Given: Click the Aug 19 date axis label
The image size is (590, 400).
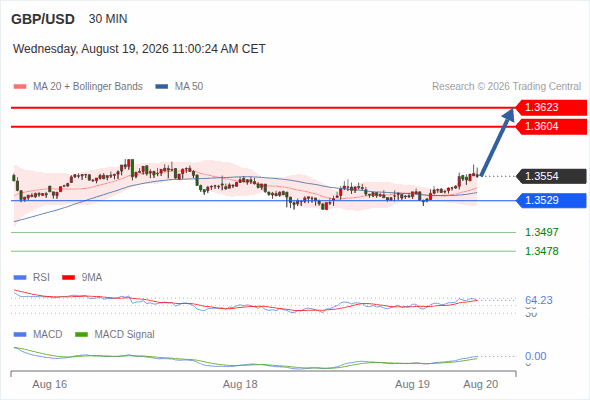Looking at the screenshot, I should click(x=412, y=385).
